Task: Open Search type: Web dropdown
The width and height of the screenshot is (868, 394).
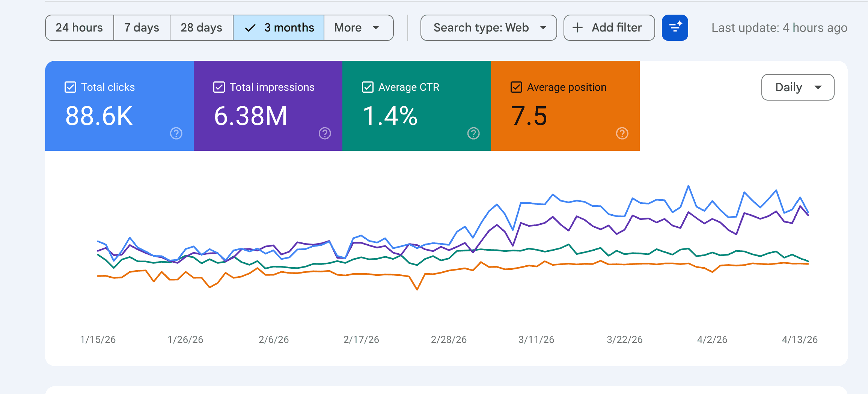Action: point(488,28)
